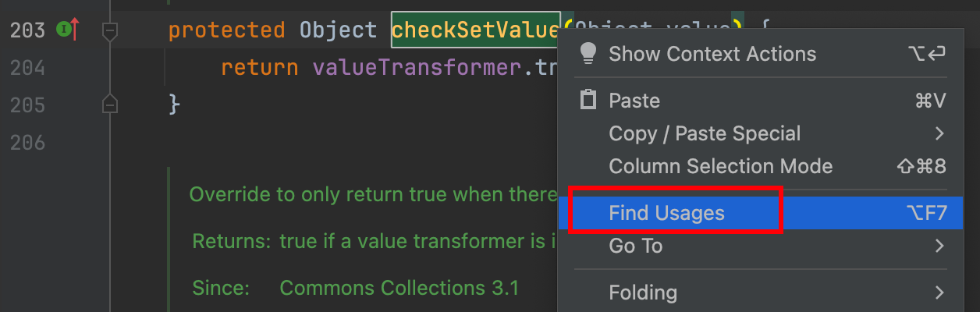The height and width of the screenshot is (312, 980).
Task: Click the Since: Commons Collections 3.1 doc line
Action: click(355, 287)
